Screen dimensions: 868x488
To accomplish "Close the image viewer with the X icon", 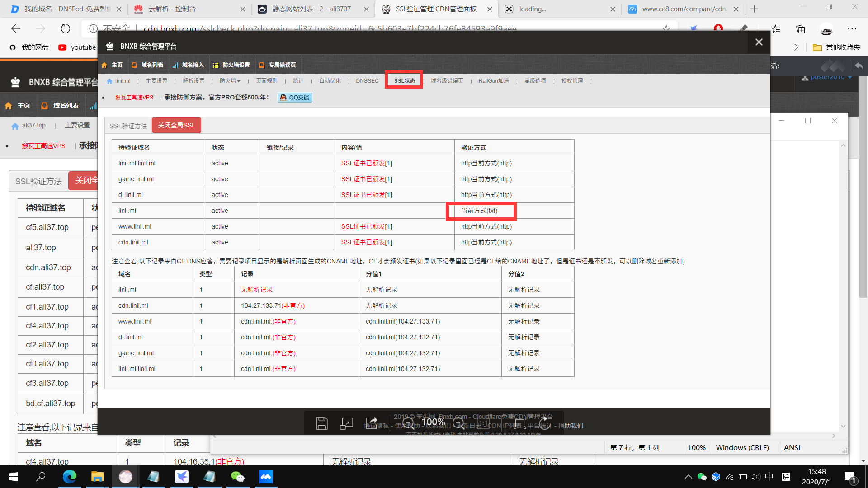I will (759, 42).
